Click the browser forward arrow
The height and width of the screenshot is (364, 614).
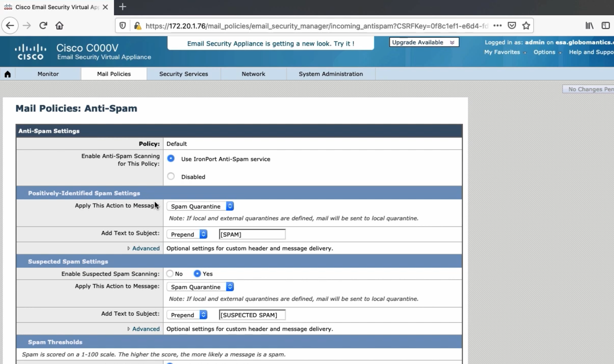coord(27,26)
